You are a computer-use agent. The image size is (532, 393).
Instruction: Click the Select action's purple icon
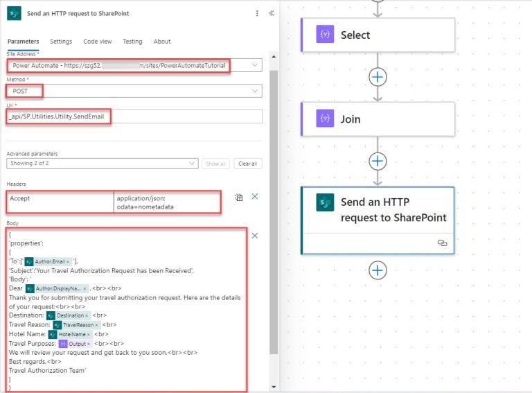tap(325, 34)
